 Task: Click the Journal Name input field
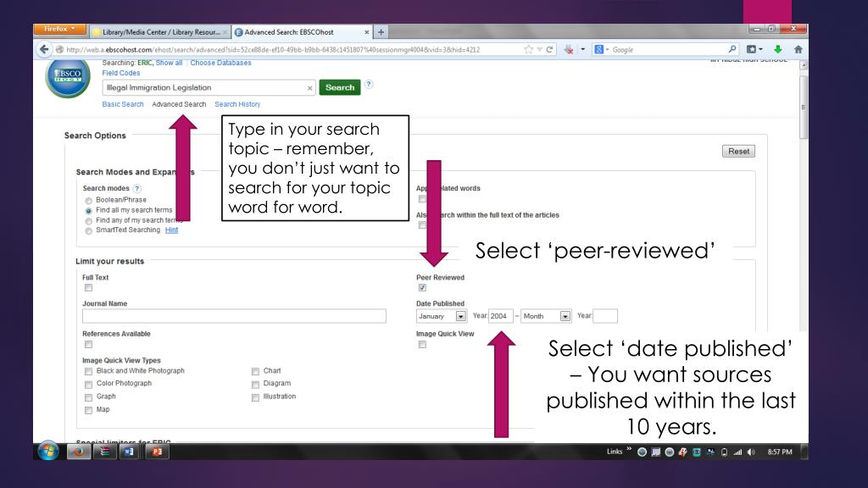[234, 316]
